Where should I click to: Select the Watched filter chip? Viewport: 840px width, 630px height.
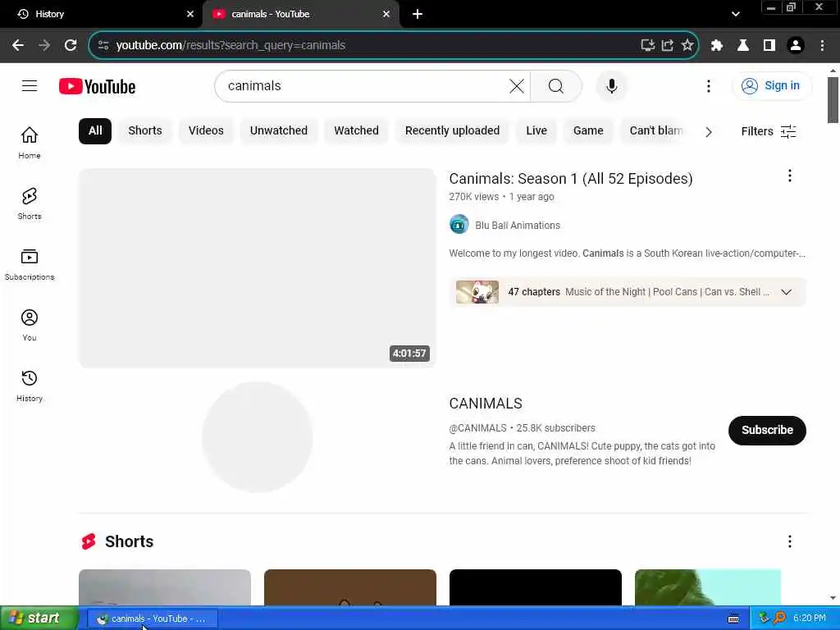pyautogui.click(x=356, y=130)
